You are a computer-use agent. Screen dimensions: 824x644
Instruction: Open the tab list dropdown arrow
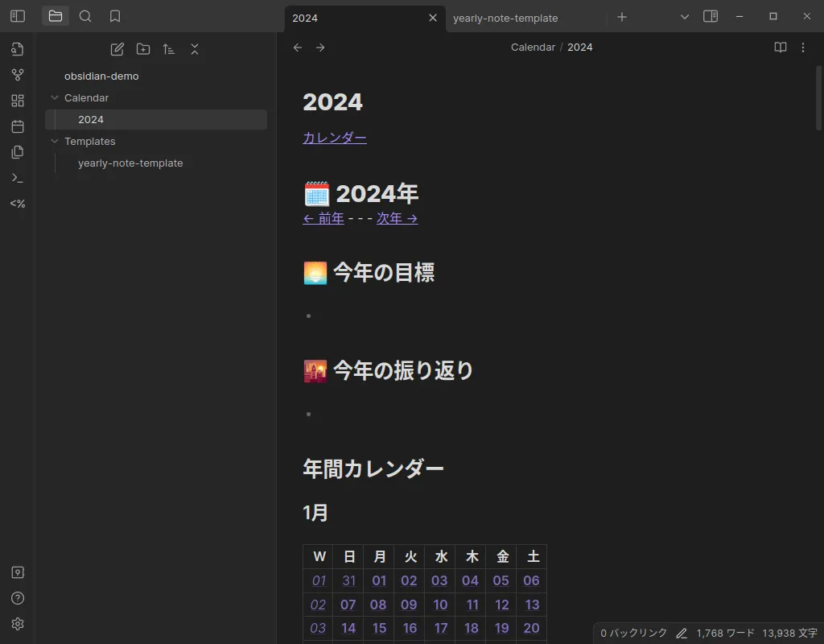pyautogui.click(x=685, y=17)
